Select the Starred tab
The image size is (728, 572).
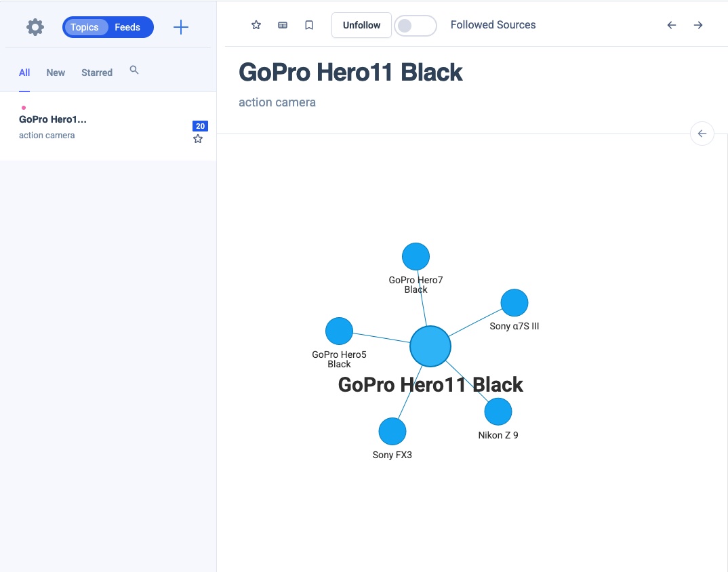click(96, 73)
